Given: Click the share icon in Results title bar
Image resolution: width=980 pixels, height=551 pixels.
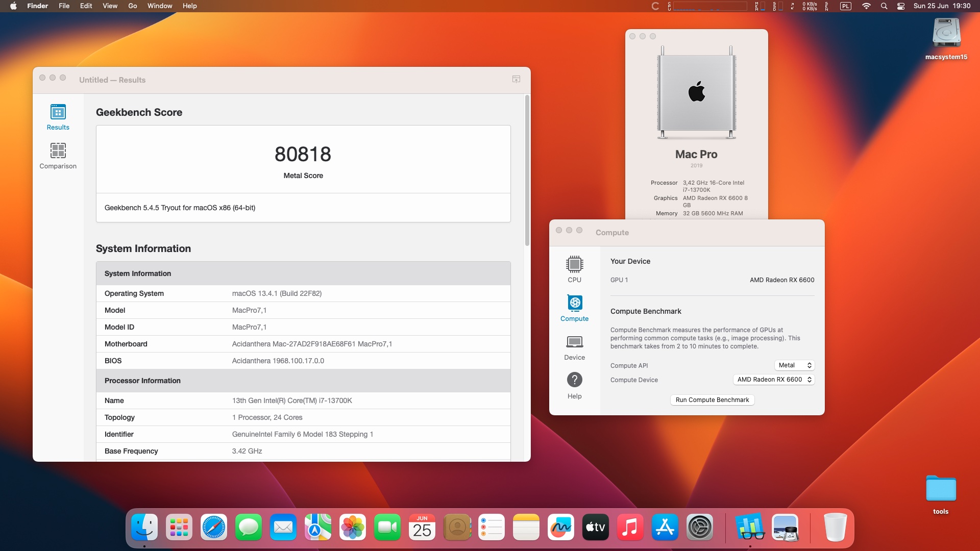Looking at the screenshot, I should click(516, 79).
